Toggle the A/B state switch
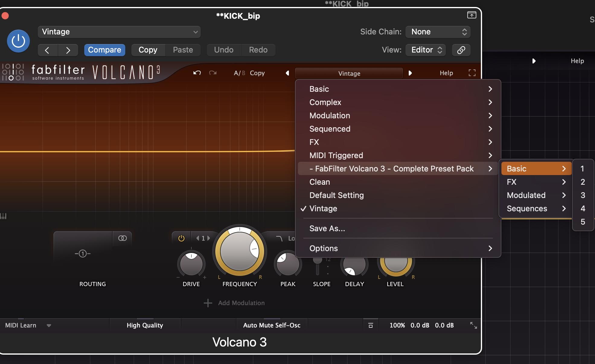Image resolution: width=595 pixels, height=364 pixels. (239, 73)
